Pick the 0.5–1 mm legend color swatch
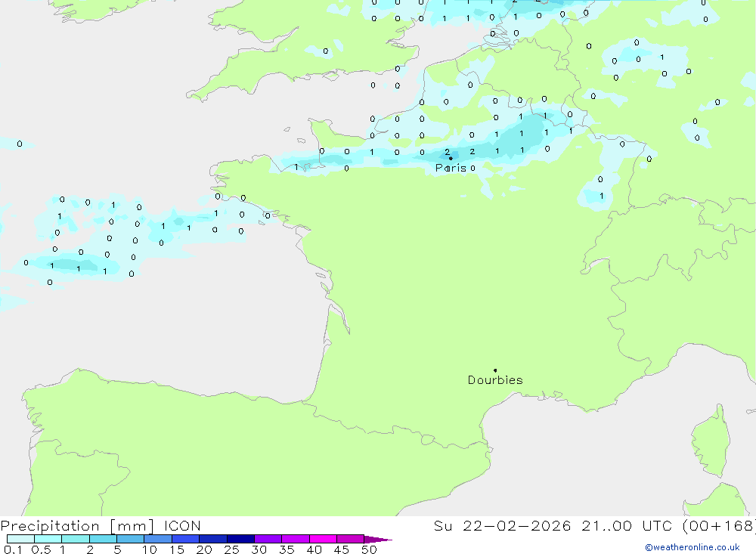Screen dimensions: 756x554 pyautogui.click(x=48, y=539)
